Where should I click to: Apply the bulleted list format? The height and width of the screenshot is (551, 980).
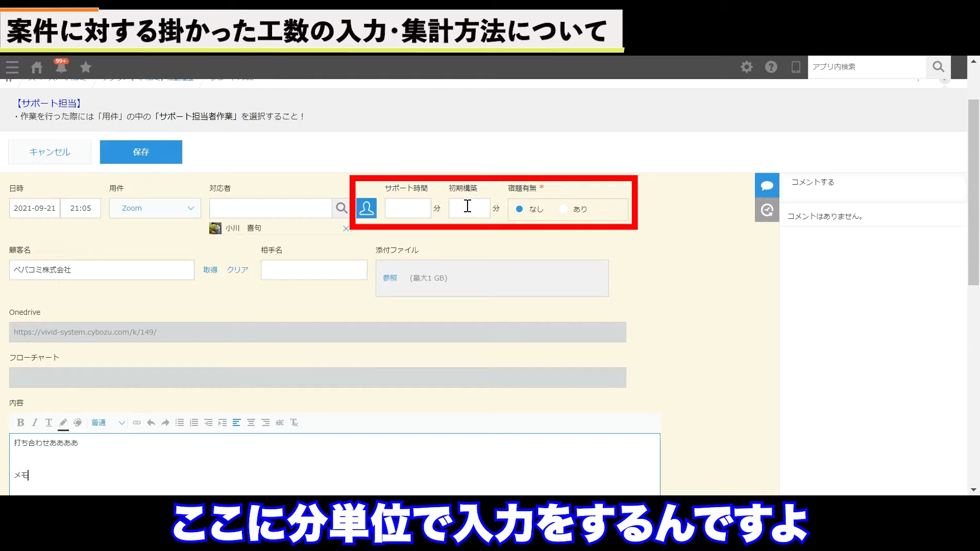(x=180, y=422)
